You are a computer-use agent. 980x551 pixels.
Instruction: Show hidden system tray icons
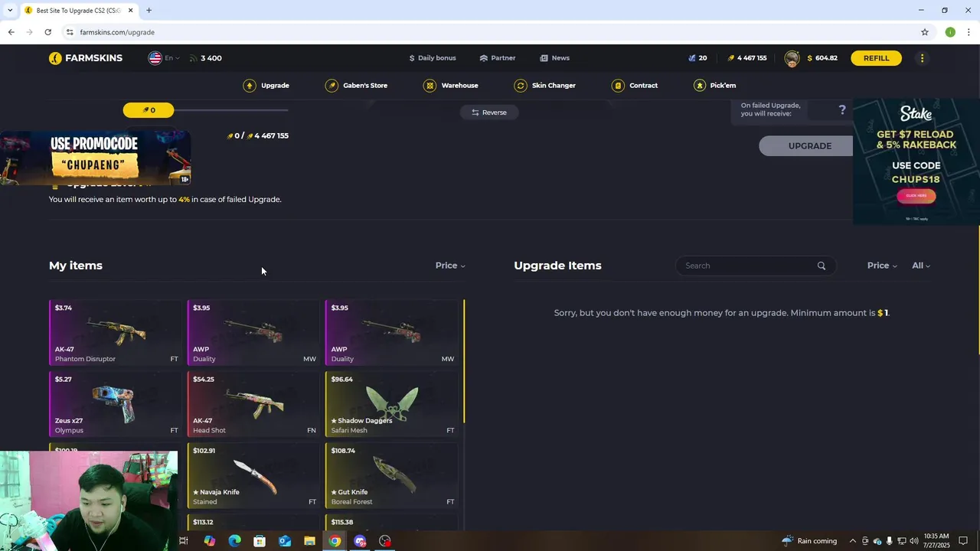click(852, 541)
